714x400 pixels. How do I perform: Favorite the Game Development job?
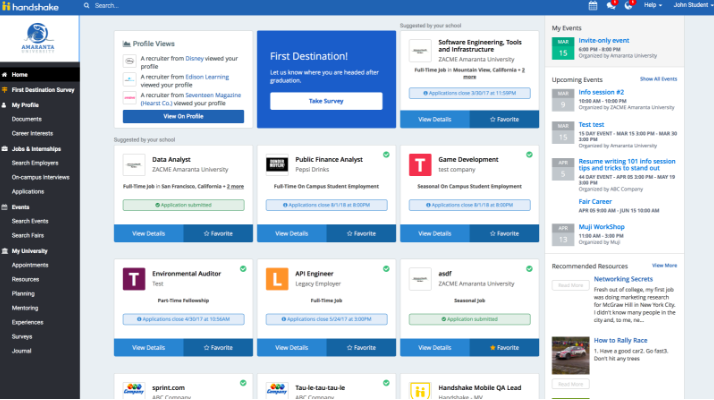[x=504, y=233]
